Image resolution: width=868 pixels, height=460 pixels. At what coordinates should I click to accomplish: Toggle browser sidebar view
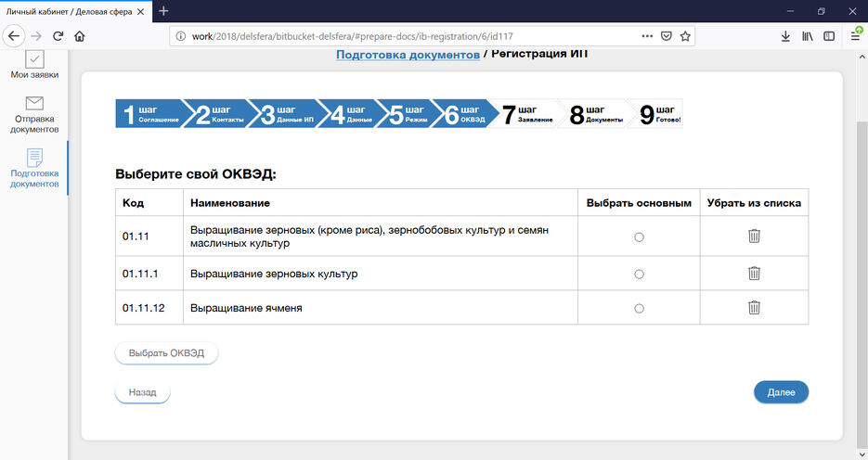829,36
